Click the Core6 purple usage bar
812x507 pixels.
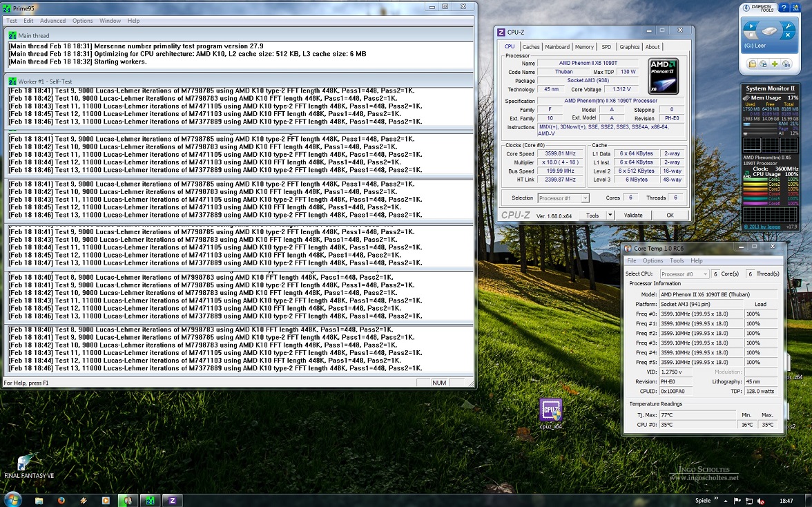[755, 204]
